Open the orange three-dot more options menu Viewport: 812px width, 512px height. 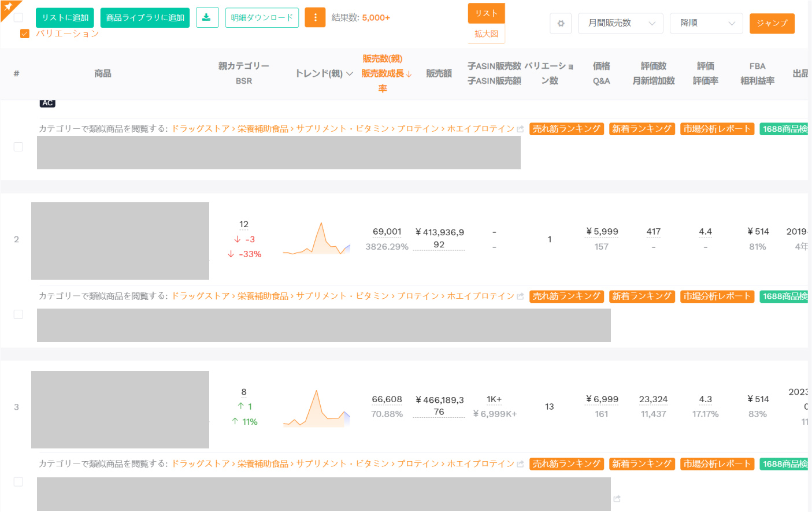coord(315,17)
